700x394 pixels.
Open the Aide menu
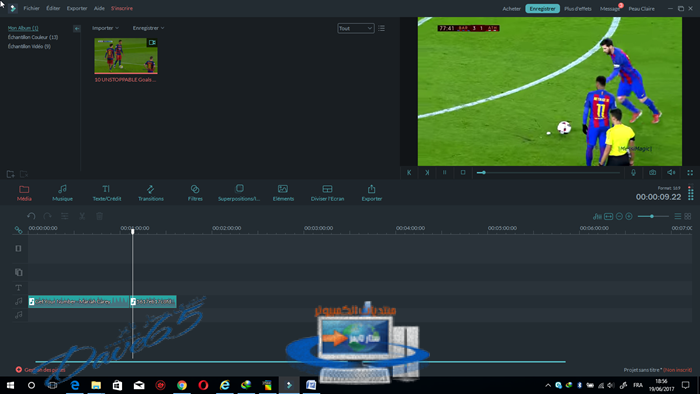99,8
